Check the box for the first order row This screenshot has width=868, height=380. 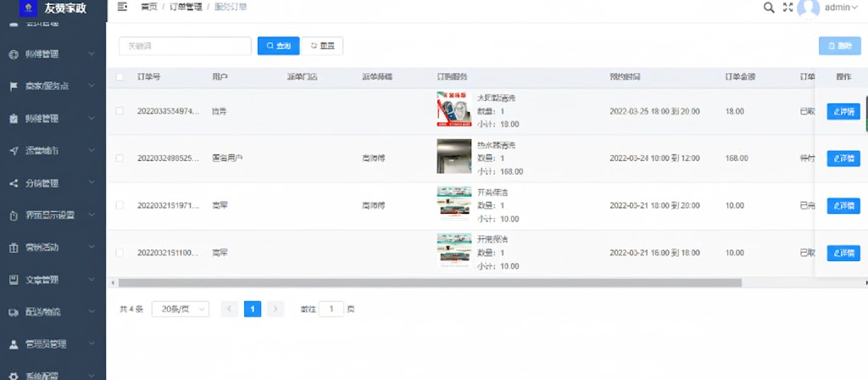[120, 111]
